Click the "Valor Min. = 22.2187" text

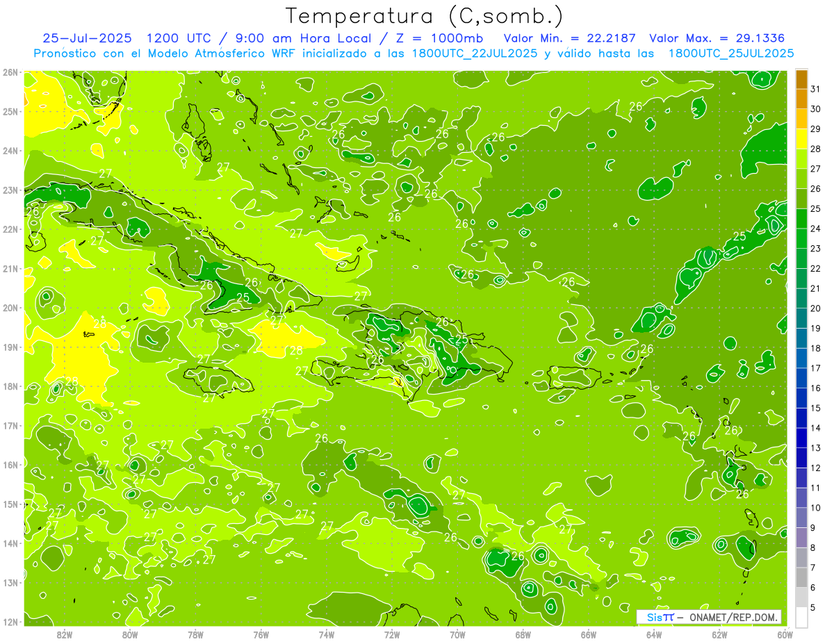point(569,38)
